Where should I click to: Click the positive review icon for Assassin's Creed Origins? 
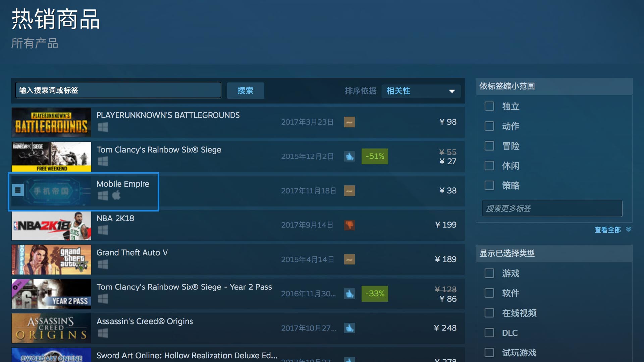350,328
